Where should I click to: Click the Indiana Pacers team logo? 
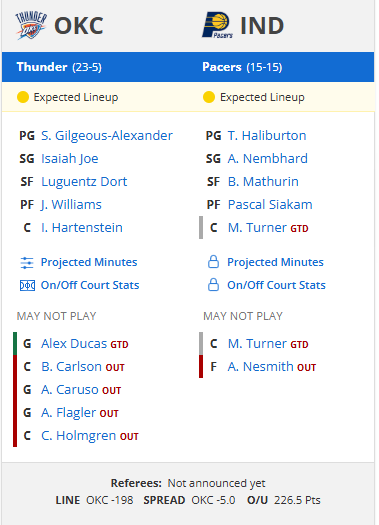(217, 25)
